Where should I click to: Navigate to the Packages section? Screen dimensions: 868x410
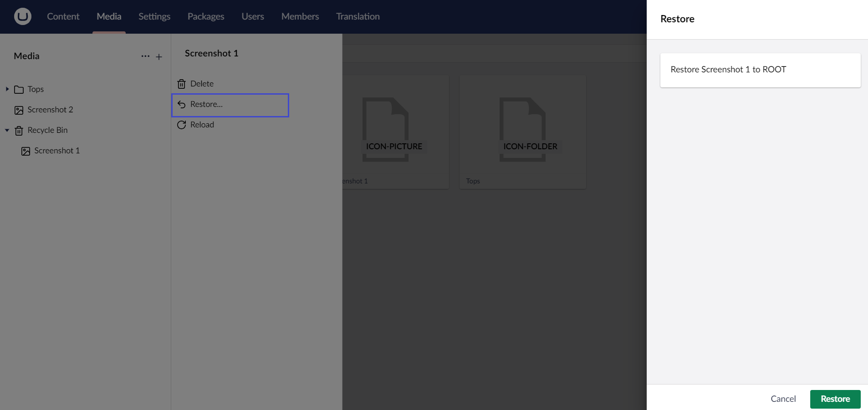(x=205, y=16)
